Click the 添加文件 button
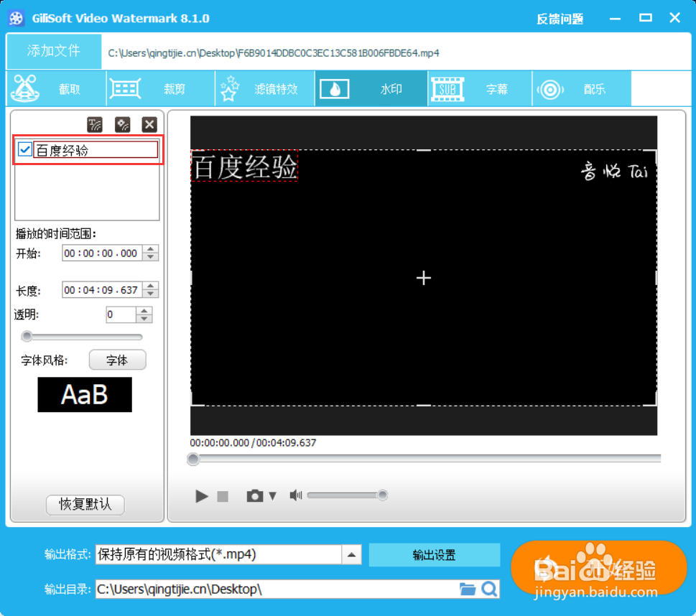 (54, 51)
